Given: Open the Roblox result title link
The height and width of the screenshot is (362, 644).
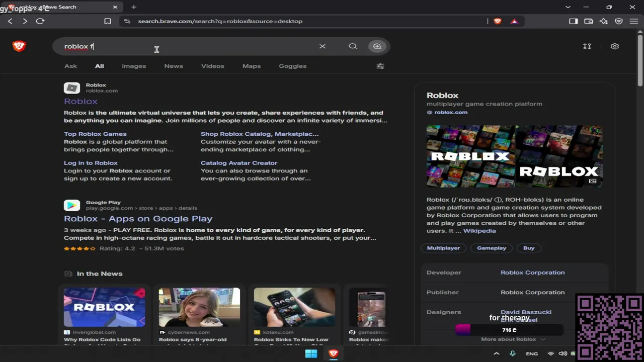Looking at the screenshot, I should tap(80, 101).
